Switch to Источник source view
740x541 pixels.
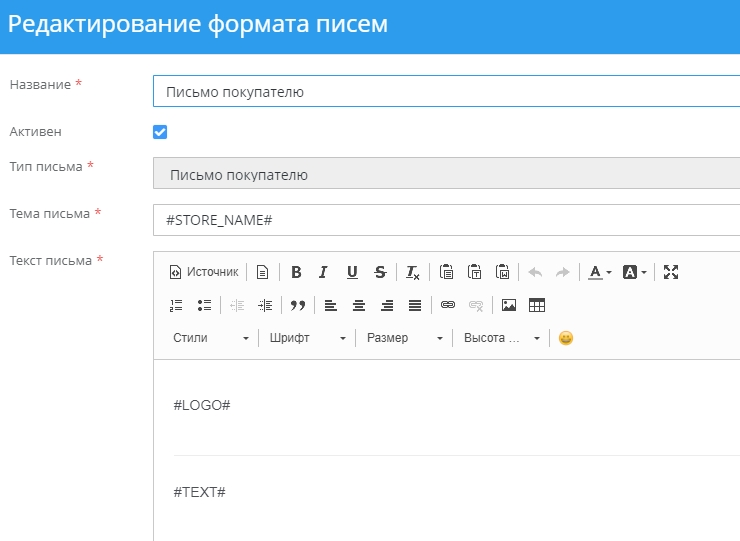pos(204,272)
